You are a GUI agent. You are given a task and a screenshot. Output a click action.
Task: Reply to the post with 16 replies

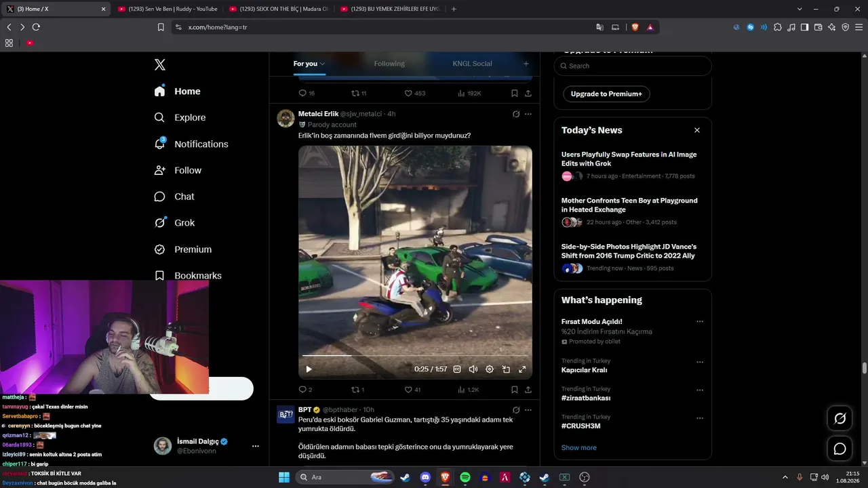(307, 94)
